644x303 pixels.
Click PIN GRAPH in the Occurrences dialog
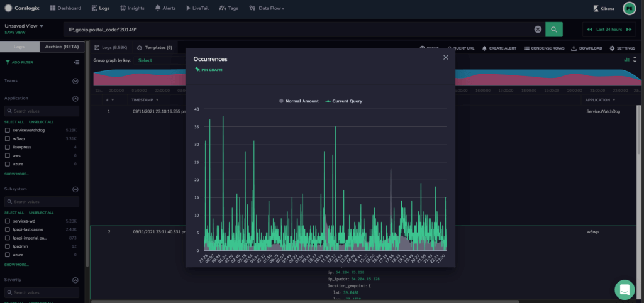pyautogui.click(x=209, y=69)
